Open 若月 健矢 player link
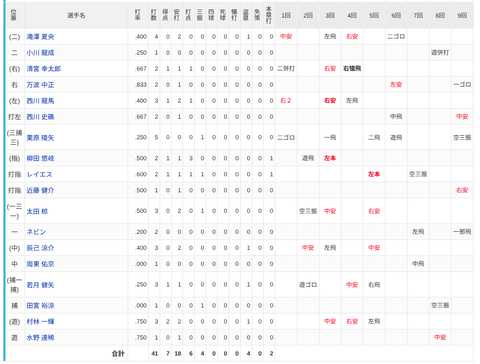Viewport: 480px width, 364px height. point(40,285)
